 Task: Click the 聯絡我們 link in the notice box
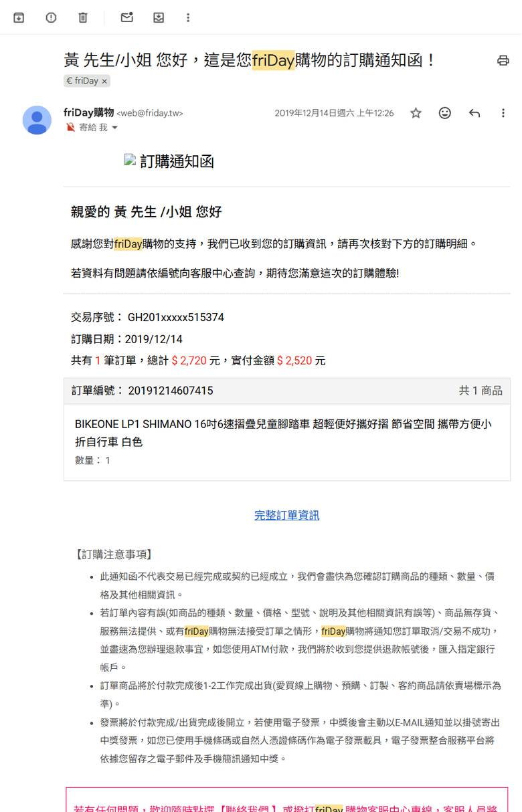point(247,808)
